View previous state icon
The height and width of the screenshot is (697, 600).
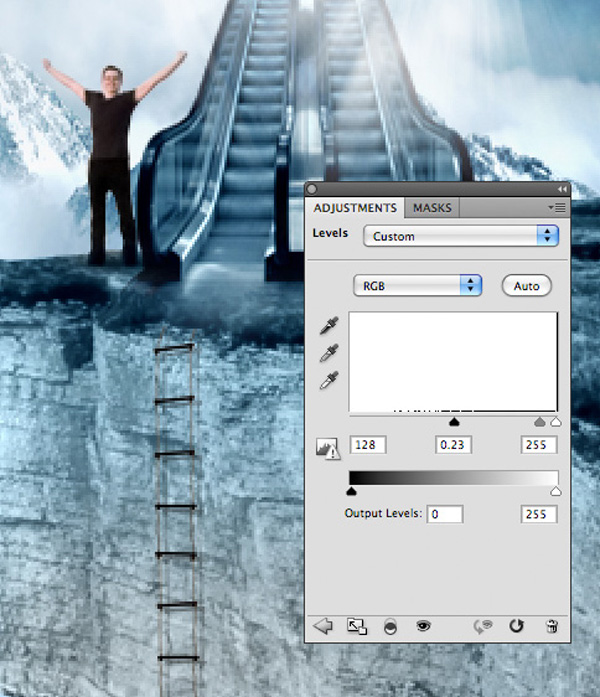coord(483,626)
